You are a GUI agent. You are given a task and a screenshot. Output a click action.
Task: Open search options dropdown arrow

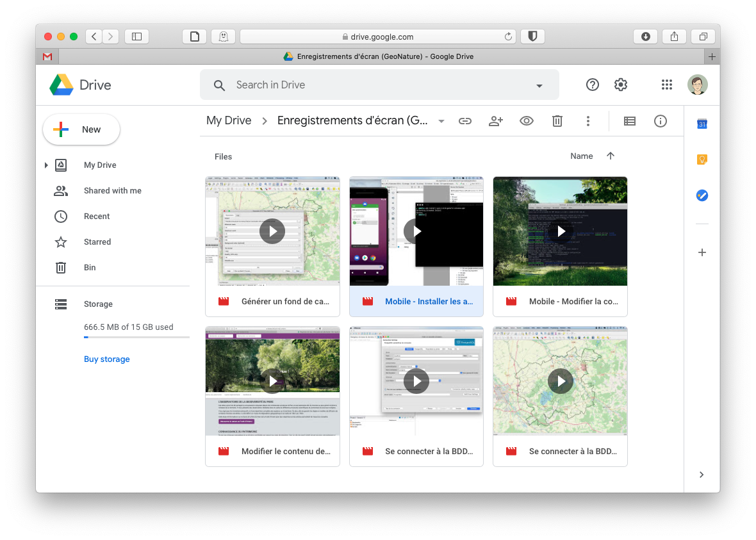539,86
